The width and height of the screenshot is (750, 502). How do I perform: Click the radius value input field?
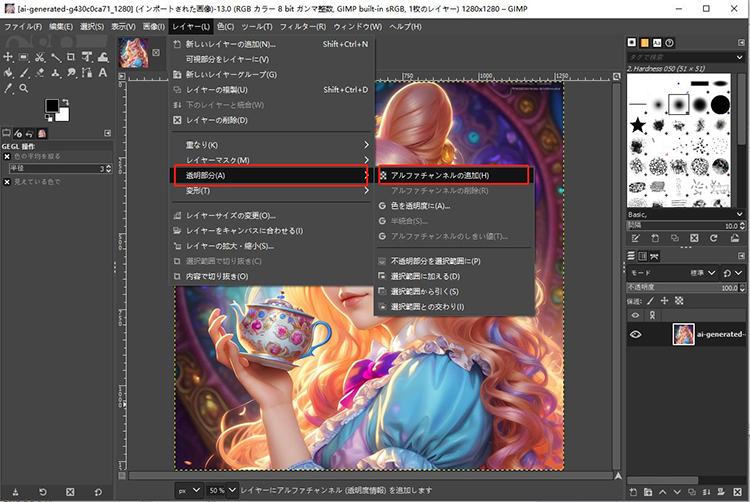(60, 168)
